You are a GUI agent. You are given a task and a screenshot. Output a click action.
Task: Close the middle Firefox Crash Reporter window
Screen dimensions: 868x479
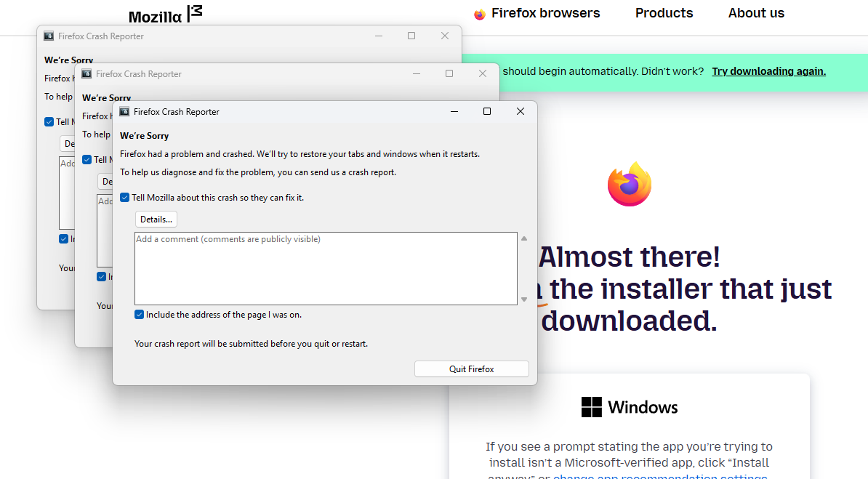coord(483,73)
